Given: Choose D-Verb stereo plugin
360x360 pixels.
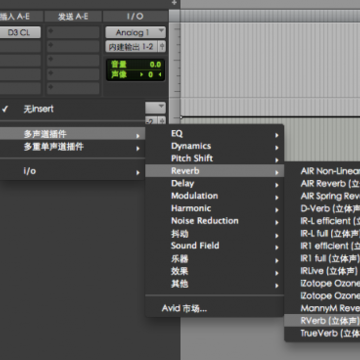Looking at the screenshot, I should 322,209.
